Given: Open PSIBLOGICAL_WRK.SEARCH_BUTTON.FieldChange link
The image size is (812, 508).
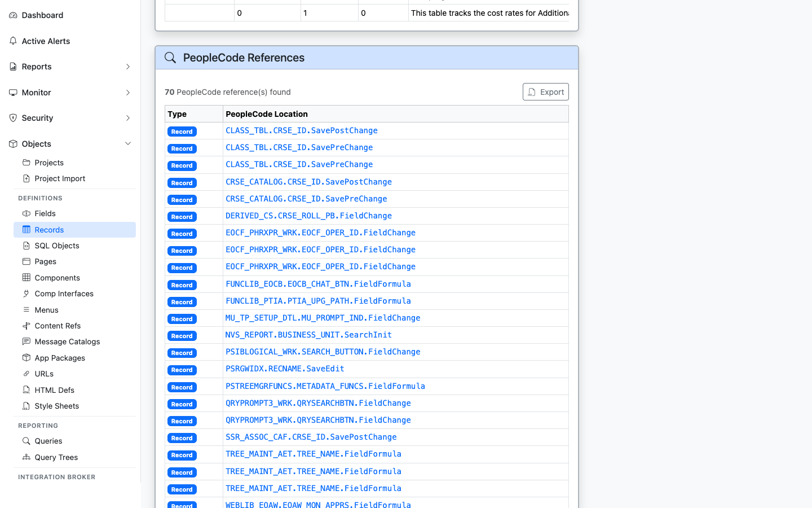Looking at the screenshot, I should tap(323, 352).
